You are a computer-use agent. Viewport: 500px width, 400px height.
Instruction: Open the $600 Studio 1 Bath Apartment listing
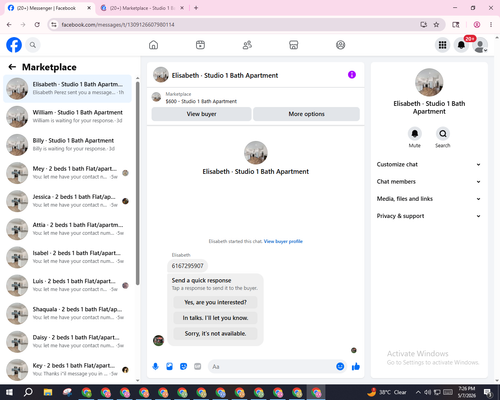tap(201, 101)
